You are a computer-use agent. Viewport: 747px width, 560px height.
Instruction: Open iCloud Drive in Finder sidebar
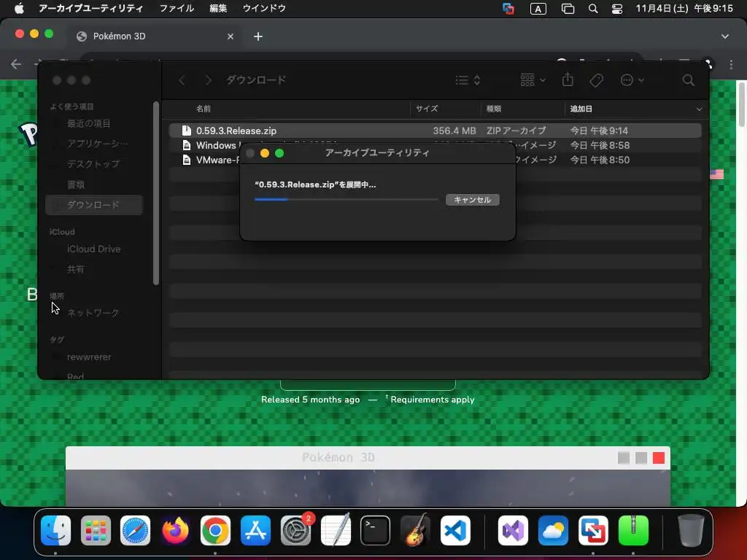point(94,249)
